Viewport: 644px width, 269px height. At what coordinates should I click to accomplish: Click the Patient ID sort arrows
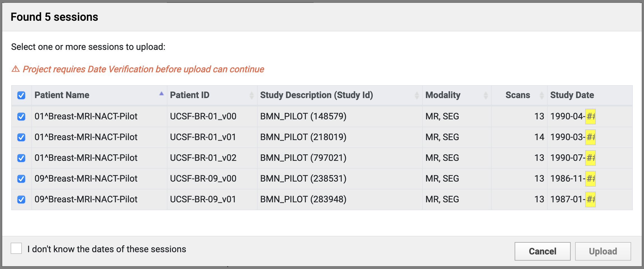251,95
